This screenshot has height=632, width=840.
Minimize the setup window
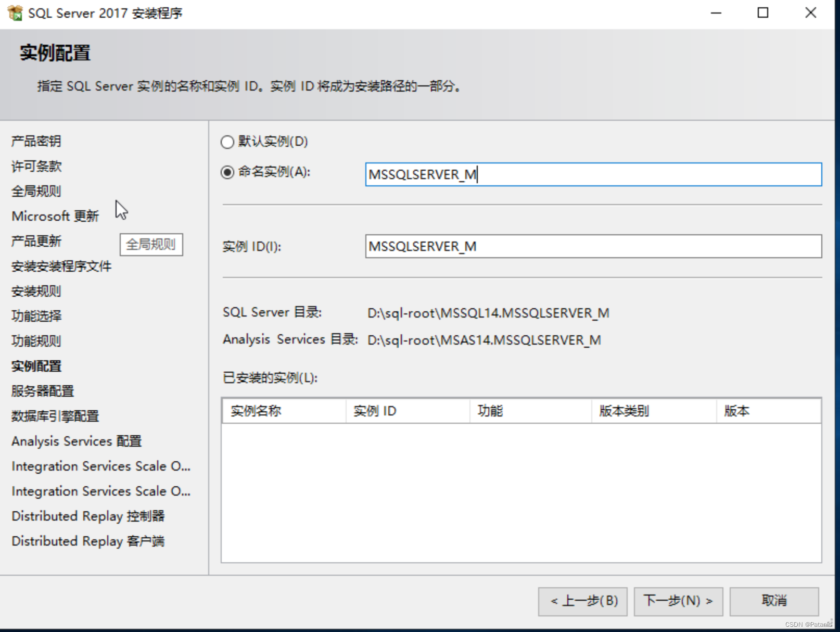coord(716,13)
